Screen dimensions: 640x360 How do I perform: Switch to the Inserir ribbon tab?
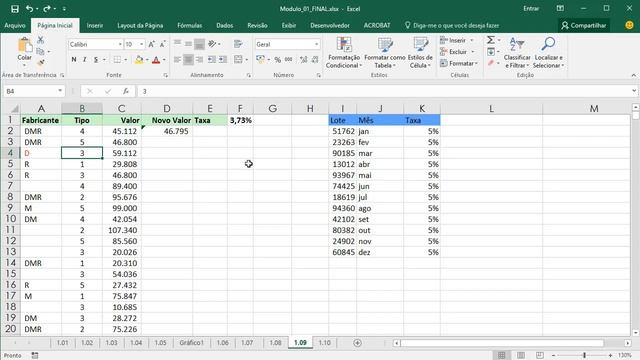[95, 25]
